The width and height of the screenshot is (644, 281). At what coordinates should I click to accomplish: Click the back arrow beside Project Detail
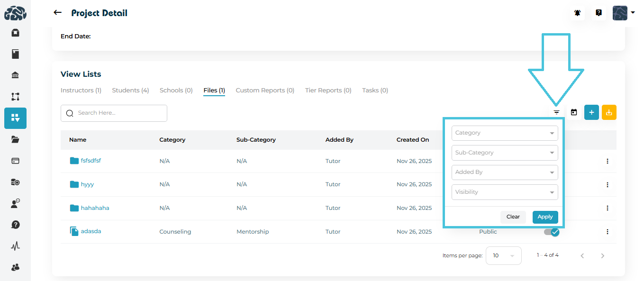click(57, 13)
